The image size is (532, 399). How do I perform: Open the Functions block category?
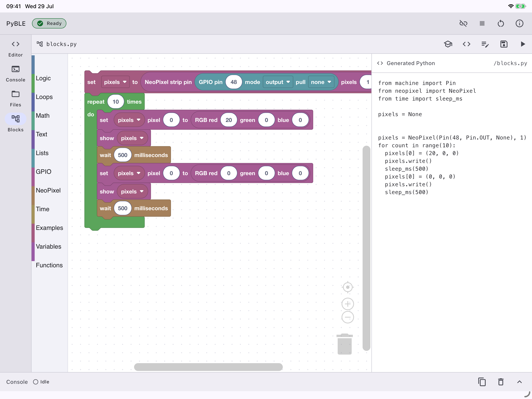point(49,265)
